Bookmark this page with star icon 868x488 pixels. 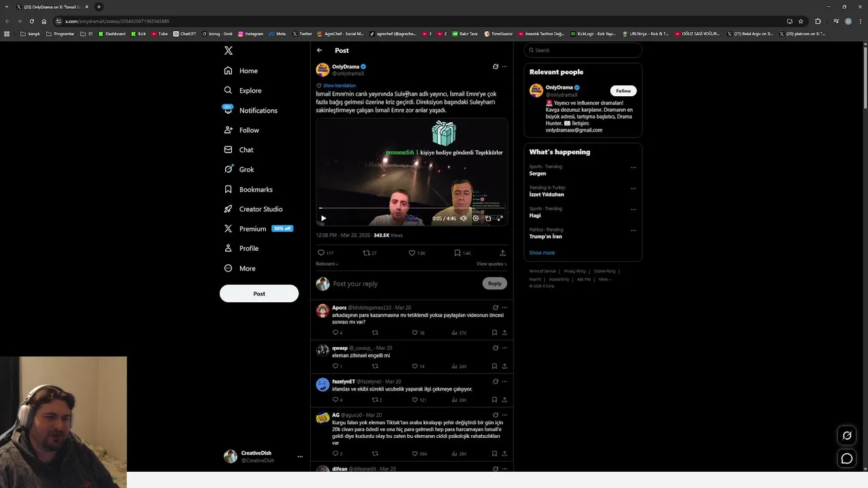[801, 21]
